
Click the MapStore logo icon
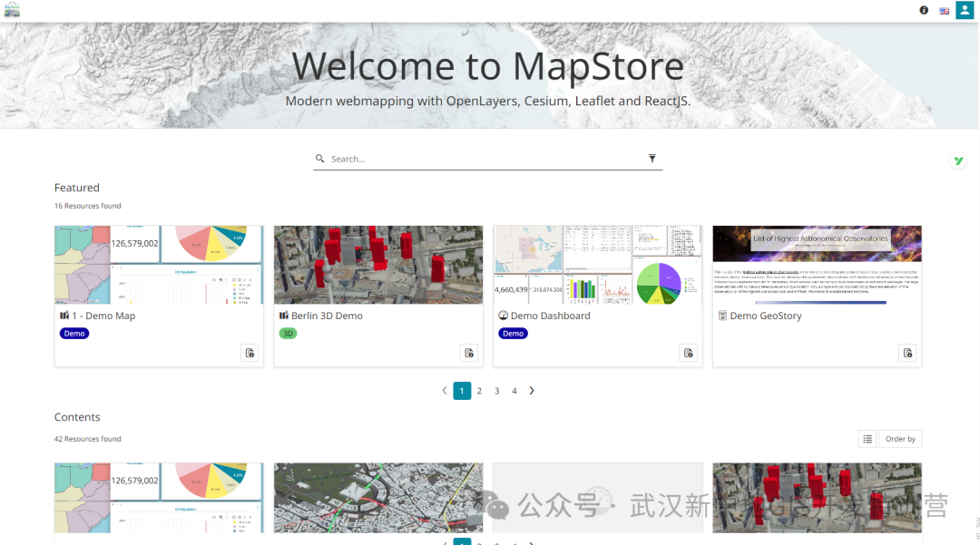pos(12,10)
